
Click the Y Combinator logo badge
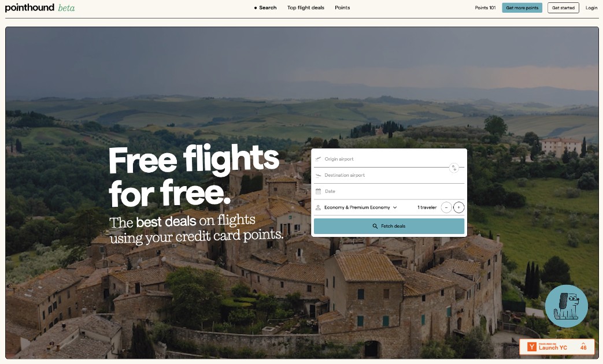tap(532, 347)
